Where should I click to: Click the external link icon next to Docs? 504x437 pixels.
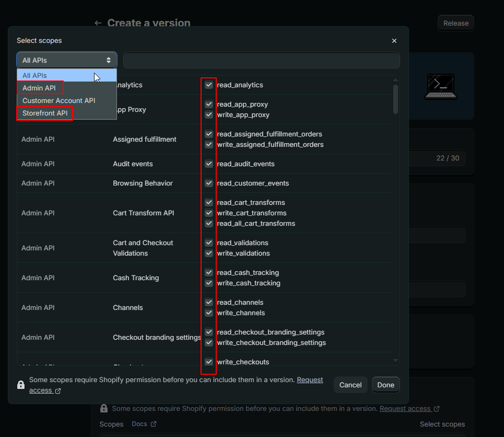(x=153, y=424)
